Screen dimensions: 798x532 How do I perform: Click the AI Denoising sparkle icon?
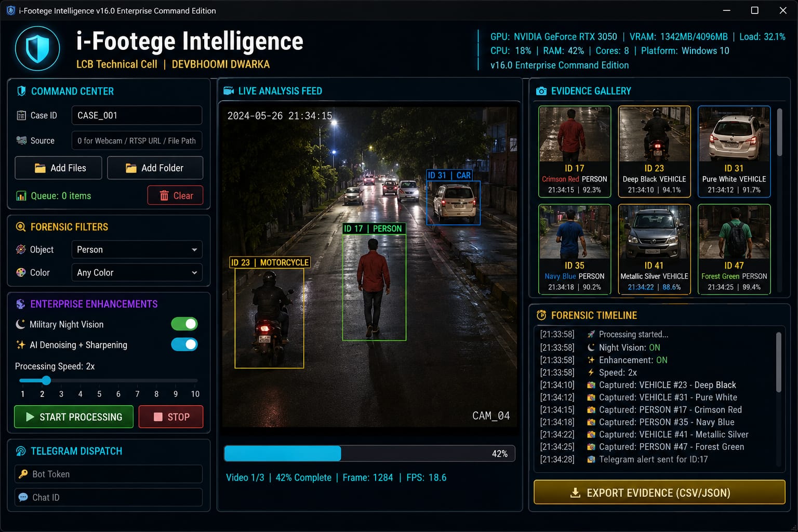[x=21, y=344]
